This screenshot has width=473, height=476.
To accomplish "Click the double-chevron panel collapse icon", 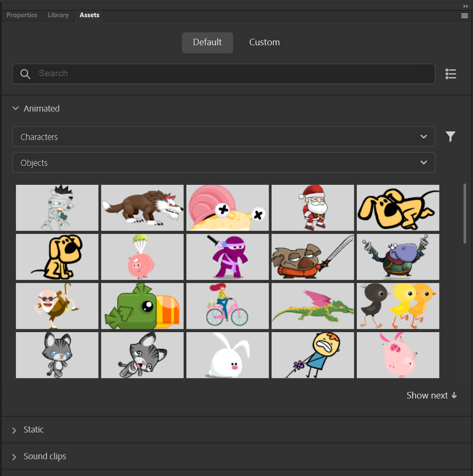I will coord(465,6).
